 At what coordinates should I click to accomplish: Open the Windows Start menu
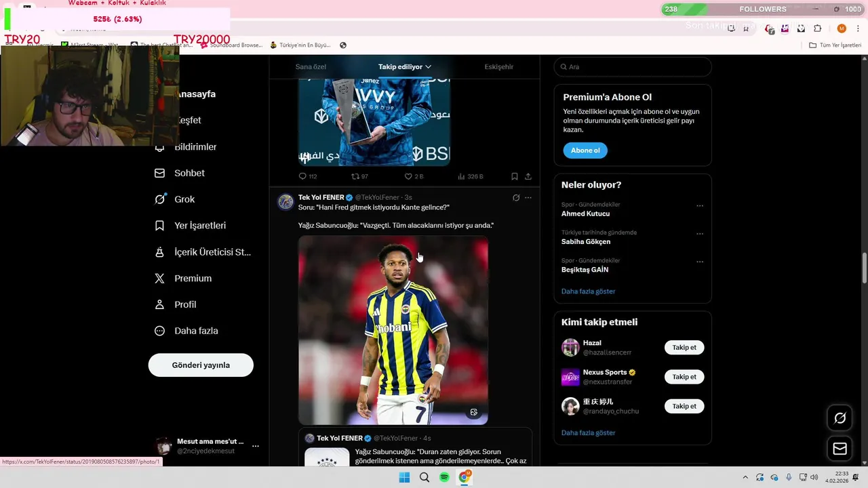[x=404, y=477]
